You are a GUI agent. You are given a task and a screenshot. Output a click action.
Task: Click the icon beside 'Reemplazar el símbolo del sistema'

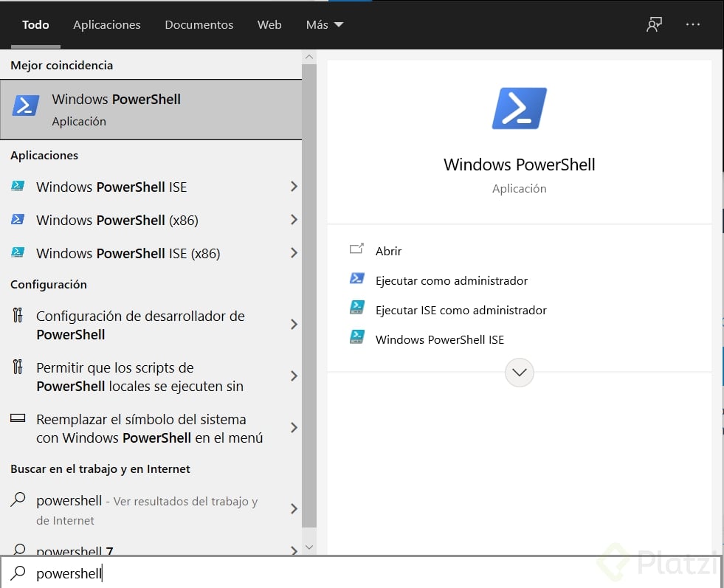tap(18, 418)
